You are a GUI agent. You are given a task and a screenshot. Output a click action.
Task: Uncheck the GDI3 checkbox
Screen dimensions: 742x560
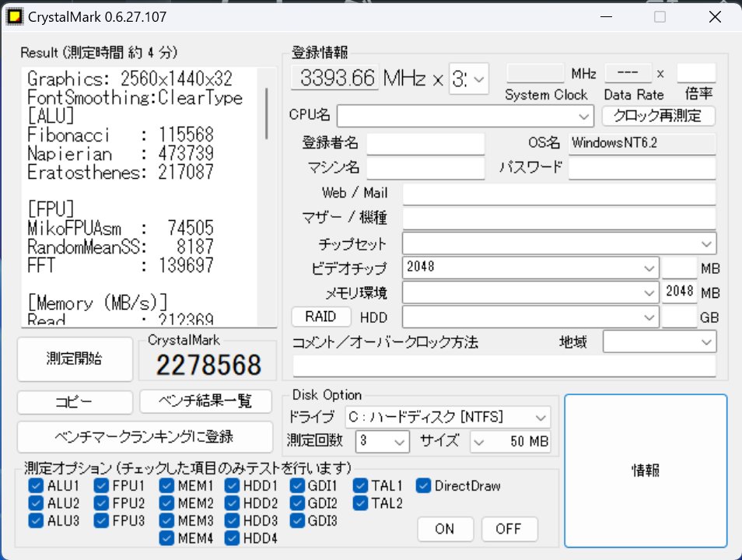coord(297,520)
